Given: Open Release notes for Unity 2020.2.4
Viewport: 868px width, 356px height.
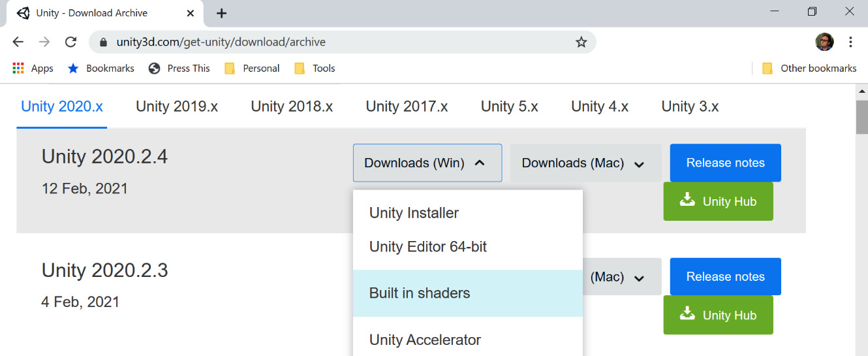Looking at the screenshot, I should (x=725, y=163).
